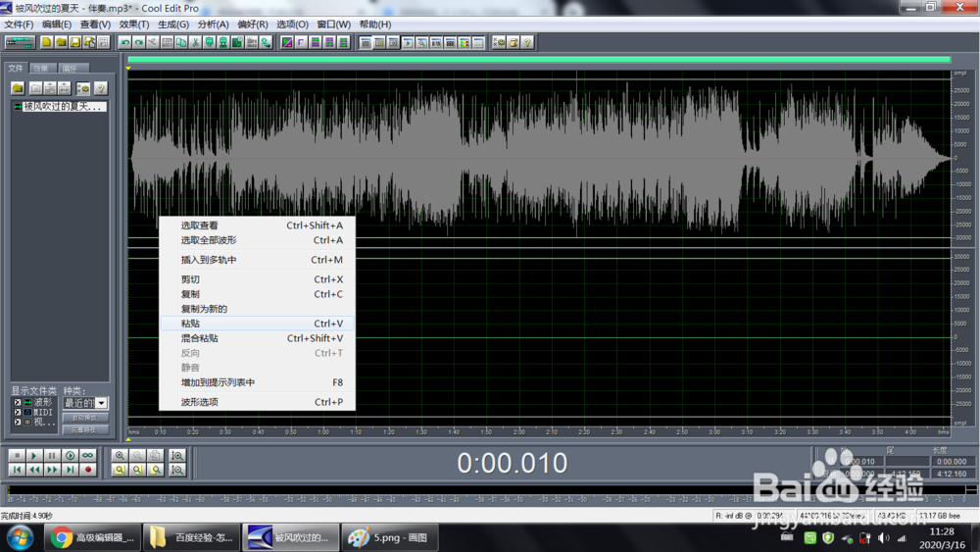Screen dimensions: 980x552
Task: Click the Play transport button
Action: point(34,455)
